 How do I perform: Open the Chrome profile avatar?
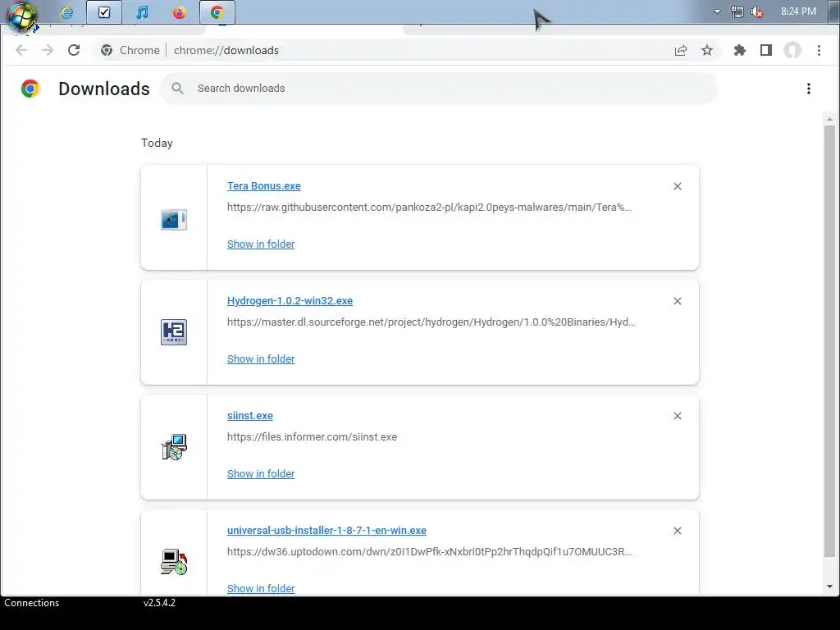click(x=792, y=50)
